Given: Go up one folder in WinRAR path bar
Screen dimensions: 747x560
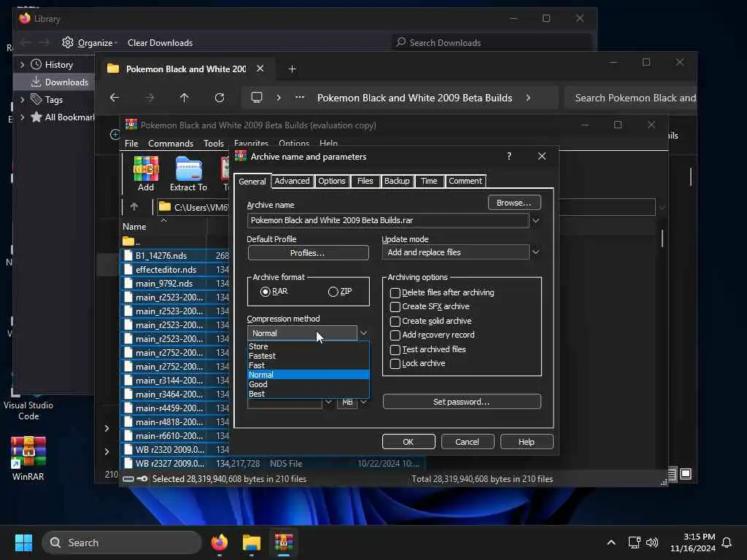Looking at the screenshot, I should click(134, 206).
